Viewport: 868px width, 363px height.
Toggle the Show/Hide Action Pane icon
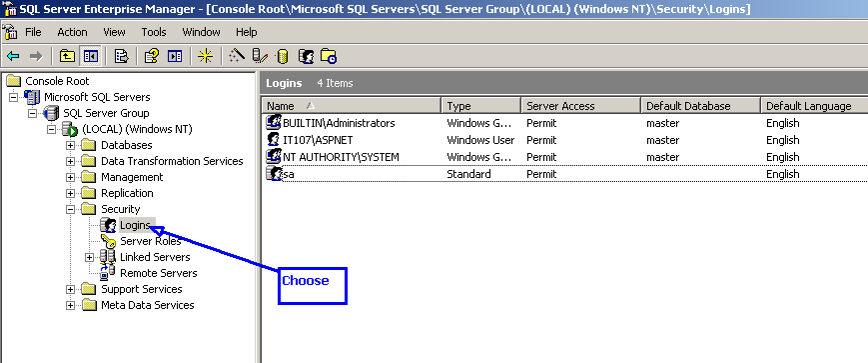point(175,56)
